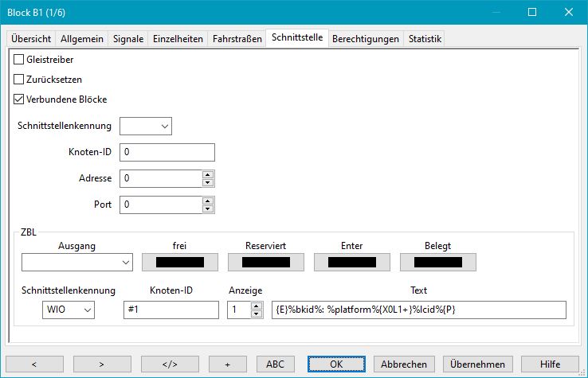Click the previous block '<' button
The image size is (588, 378).
[x=34, y=364]
